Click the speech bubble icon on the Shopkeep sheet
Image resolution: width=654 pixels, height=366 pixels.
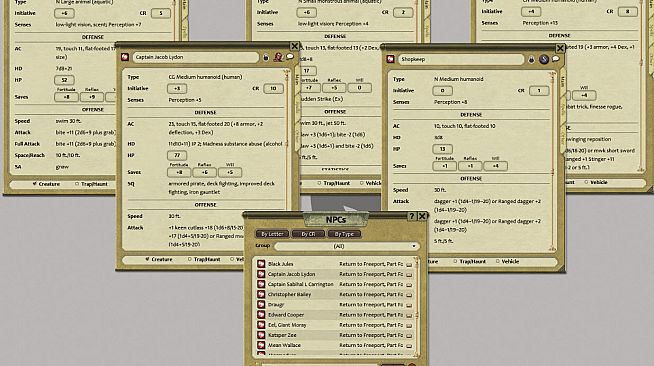click(x=556, y=59)
